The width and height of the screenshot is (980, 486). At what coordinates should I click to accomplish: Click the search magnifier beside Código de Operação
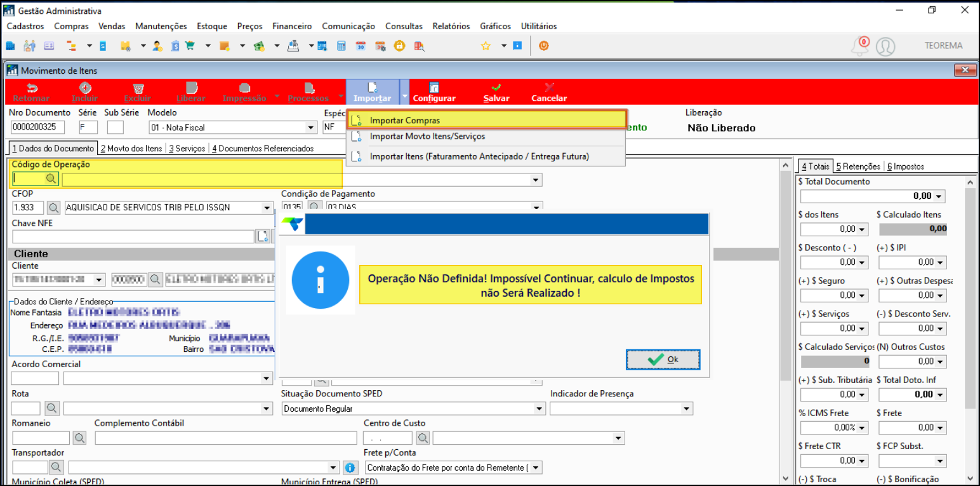pos(51,180)
